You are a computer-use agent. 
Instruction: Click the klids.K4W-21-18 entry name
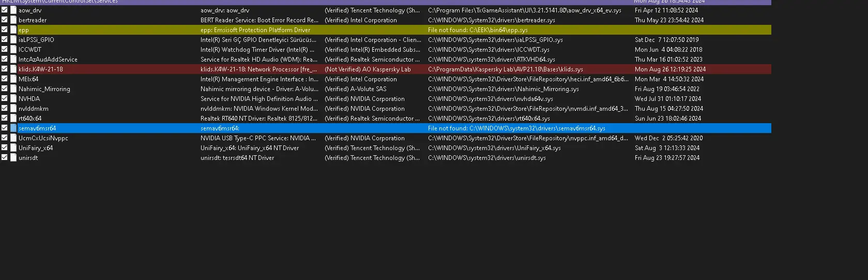pyautogui.click(x=41, y=69)
